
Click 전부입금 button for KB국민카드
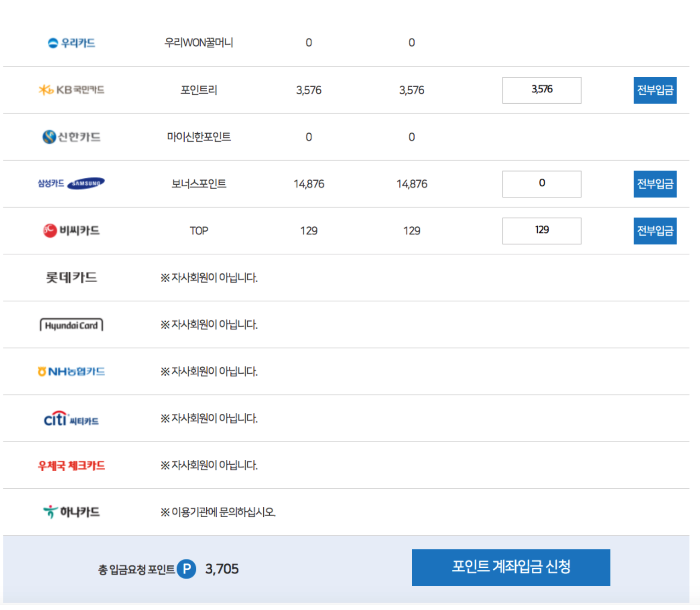(x=655, y=90)
